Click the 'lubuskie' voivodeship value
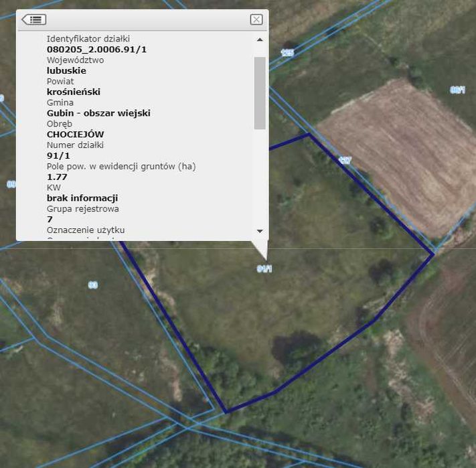 pos(66,71)
